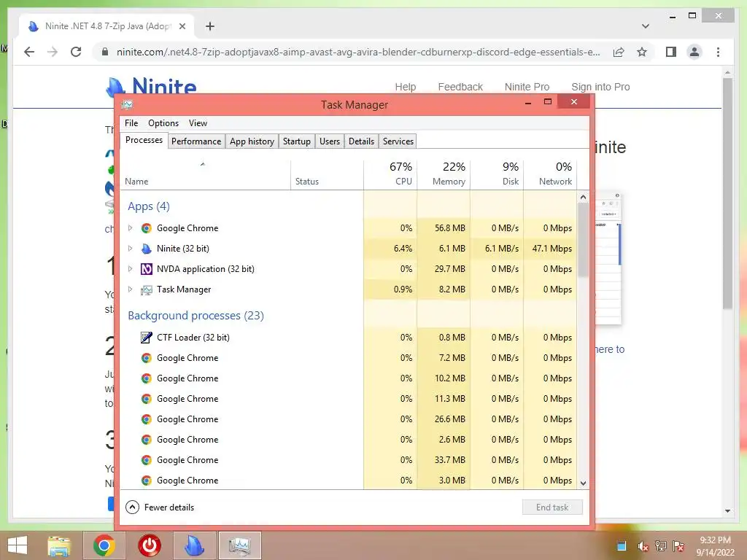Open the View menu in Task Manager
Screen dimensions: 747x560
coord(198,122)
